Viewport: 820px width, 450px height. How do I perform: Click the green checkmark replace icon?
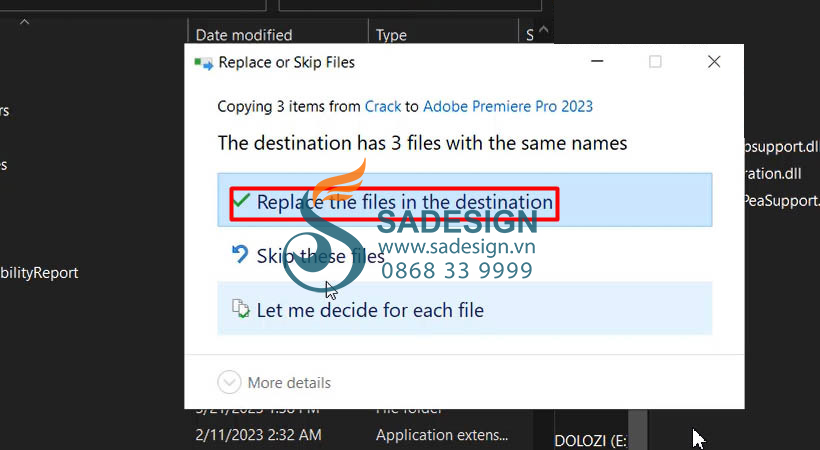coord(241,200)
